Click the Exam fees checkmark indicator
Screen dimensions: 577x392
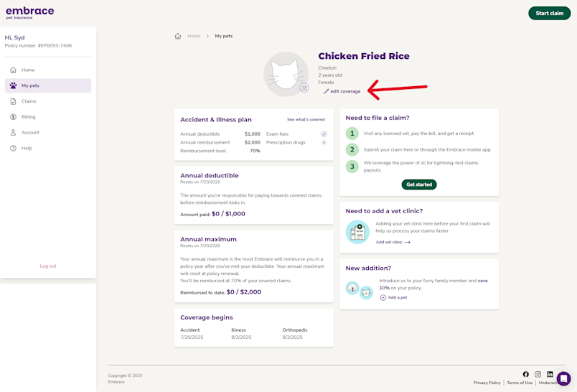[x=324, y=134]
